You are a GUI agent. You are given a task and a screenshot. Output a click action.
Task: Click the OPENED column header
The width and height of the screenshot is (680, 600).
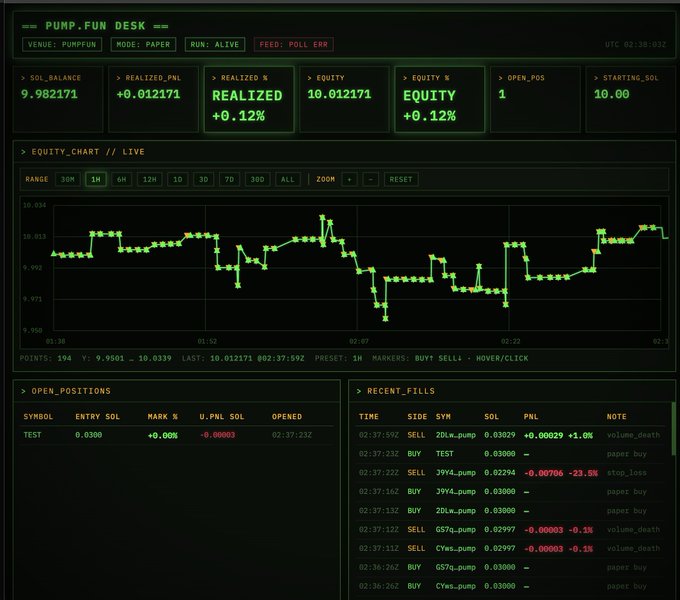click(x=287, y=417)
